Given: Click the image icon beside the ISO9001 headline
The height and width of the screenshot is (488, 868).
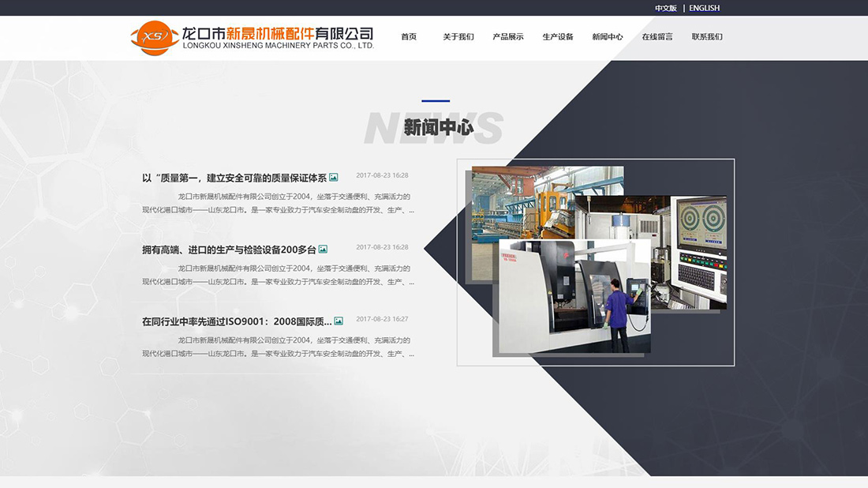Looking at the screenshot, I should coord(338,320).
